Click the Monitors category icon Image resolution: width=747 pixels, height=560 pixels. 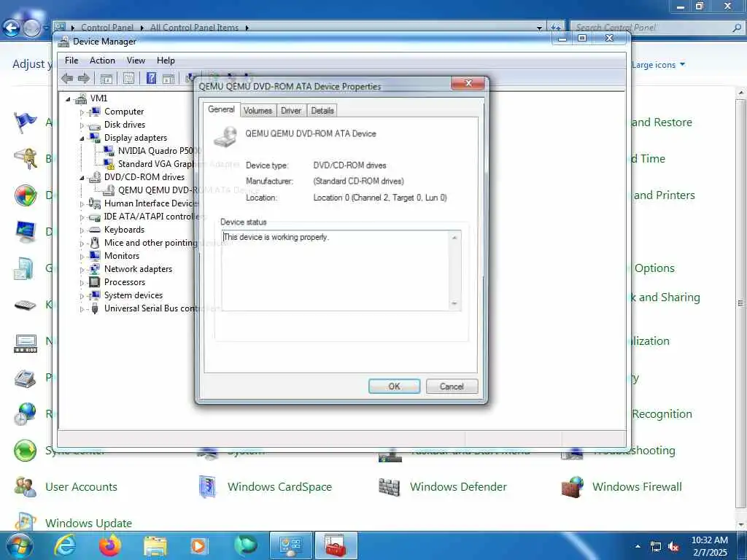(95, 256)
